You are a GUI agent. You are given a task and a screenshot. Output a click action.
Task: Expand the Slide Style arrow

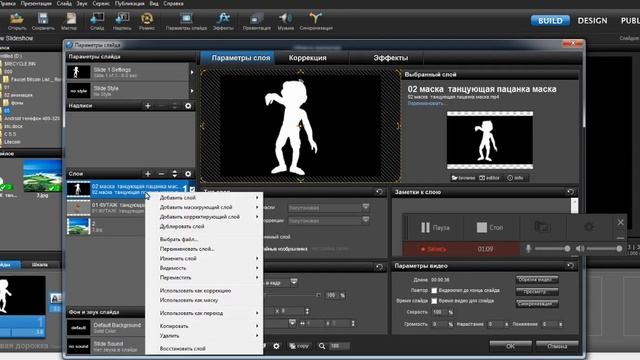tap(192, 91)
